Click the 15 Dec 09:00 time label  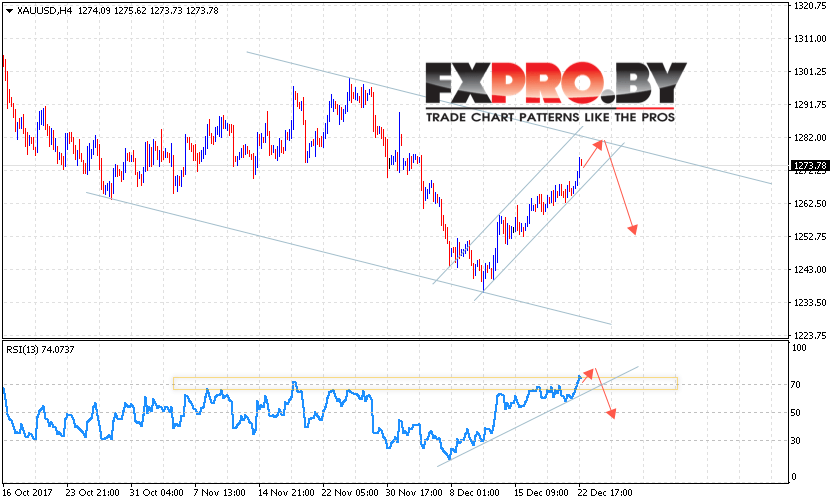click(x=542, y=493)
